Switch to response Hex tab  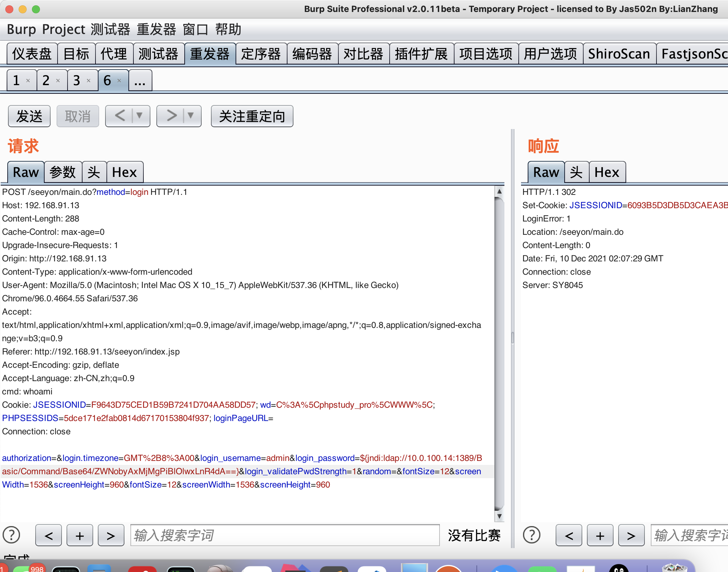(x=607, y=172)
